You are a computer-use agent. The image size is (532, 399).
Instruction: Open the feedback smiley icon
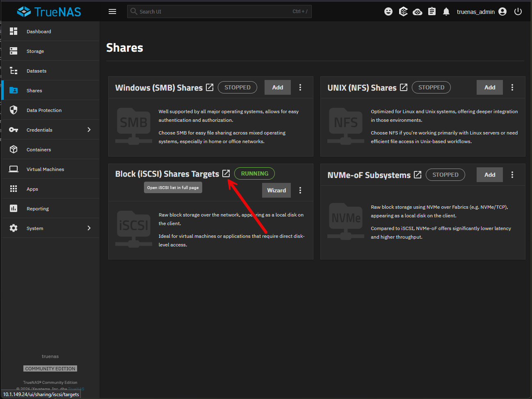[x=388, y=11]
